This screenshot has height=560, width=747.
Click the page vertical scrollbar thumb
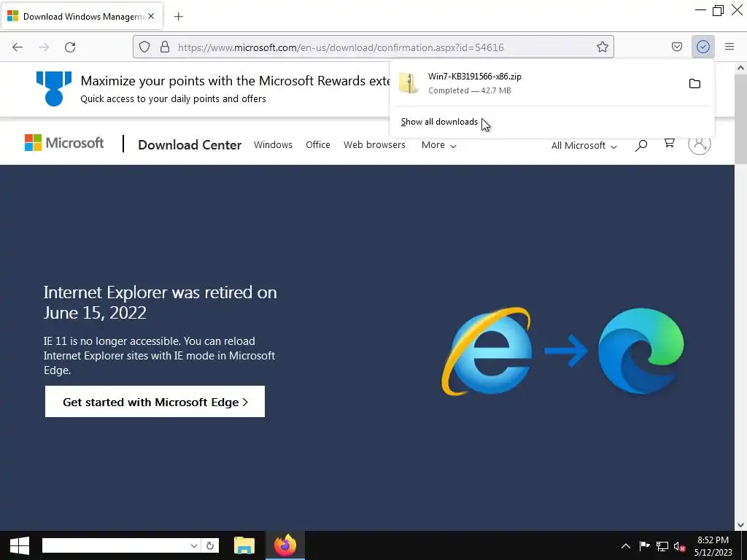(740, 119)
